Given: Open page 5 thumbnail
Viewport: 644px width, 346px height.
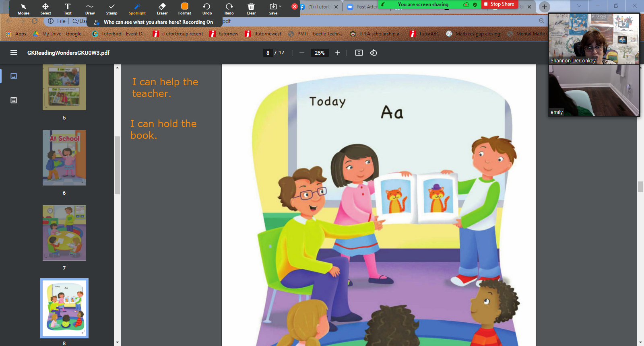Looking at the screenshot, I should click(64, 87).
